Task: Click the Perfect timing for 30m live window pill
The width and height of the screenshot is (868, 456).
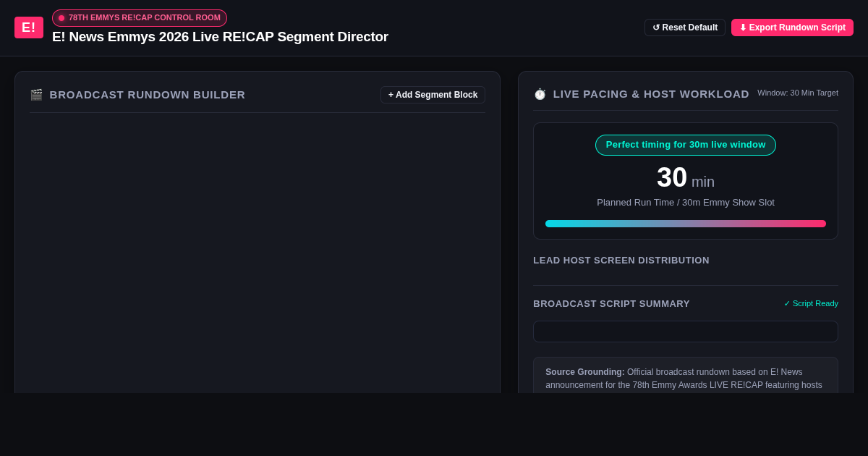Action: point(686,145)
